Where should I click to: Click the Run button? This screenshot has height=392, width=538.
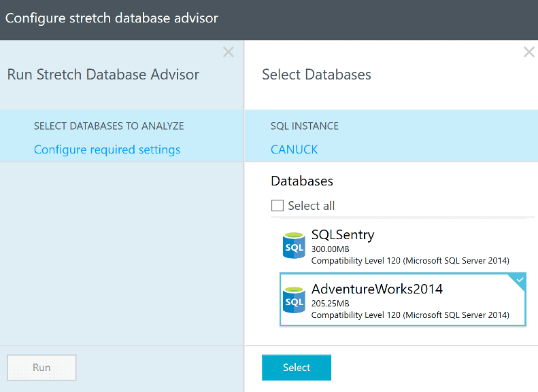(x=41, y=368)
